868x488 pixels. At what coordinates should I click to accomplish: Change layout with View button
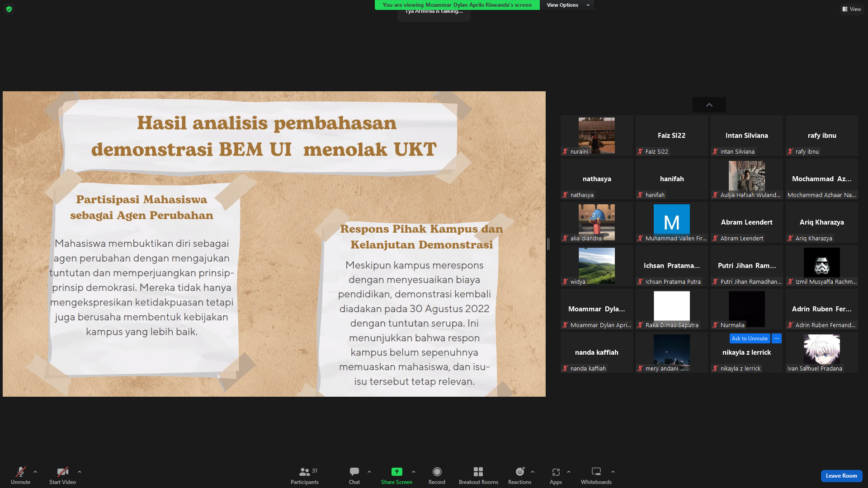[852, 9]
